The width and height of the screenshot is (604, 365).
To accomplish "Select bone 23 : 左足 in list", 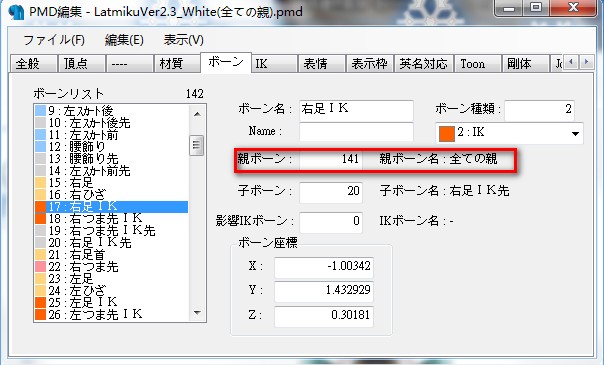I will pyautogui.click(x=112, y=278).
